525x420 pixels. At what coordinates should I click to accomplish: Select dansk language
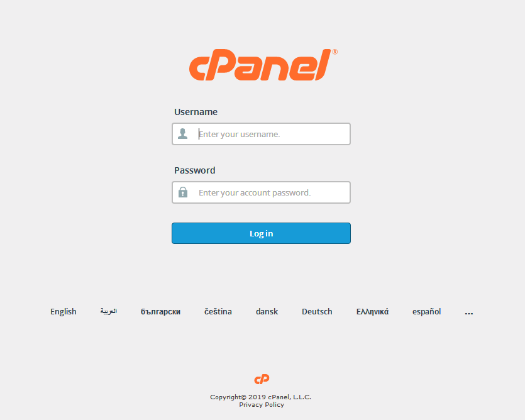click(x=267, y=311)
